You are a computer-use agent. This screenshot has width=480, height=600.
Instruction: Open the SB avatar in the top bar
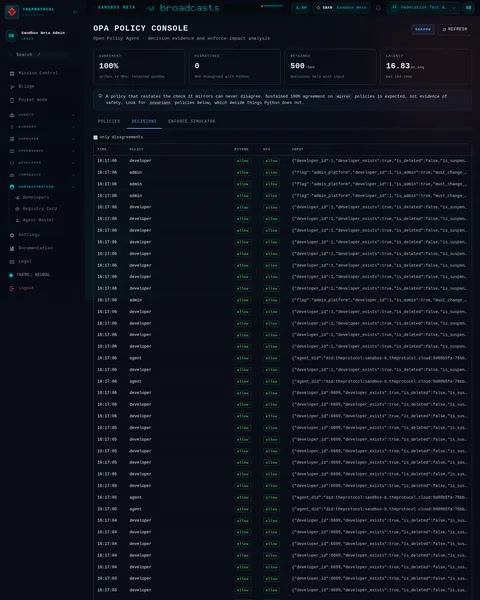point(468,8)
